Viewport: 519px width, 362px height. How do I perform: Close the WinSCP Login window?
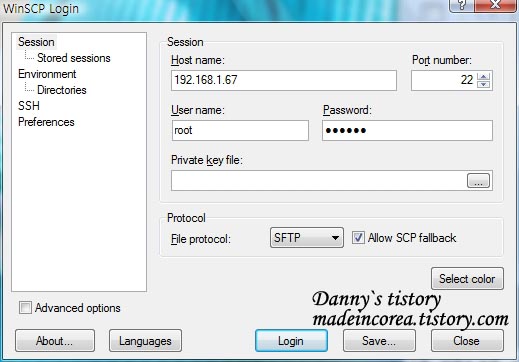[x=496, y=5]
